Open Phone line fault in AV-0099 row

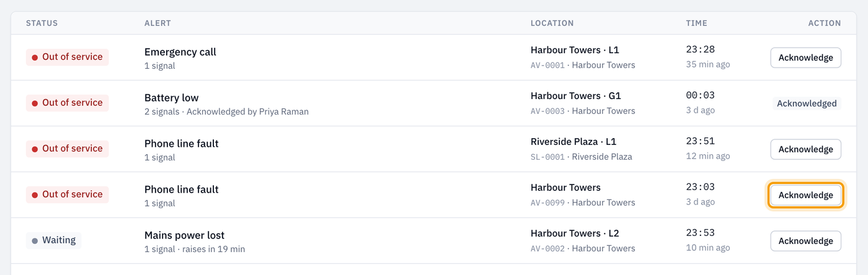(182, 190)
